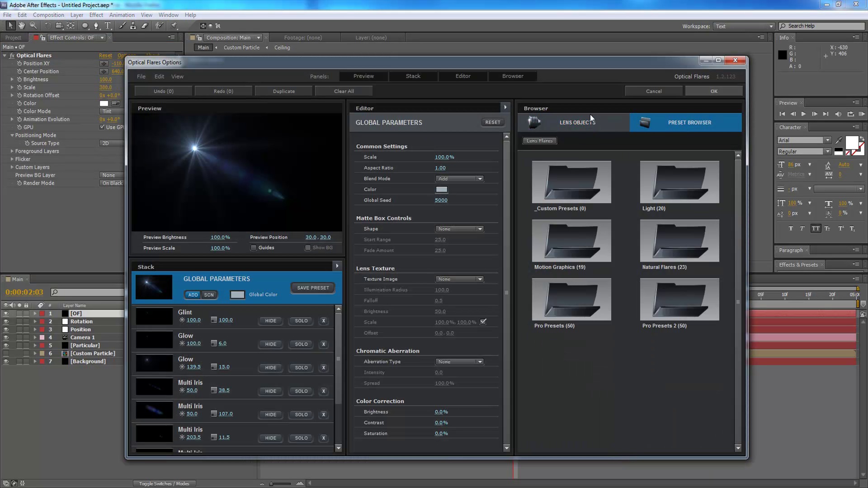Screen dimensions: 868x488
Task: Select the Eraser tool
Action: click(145, 26)
